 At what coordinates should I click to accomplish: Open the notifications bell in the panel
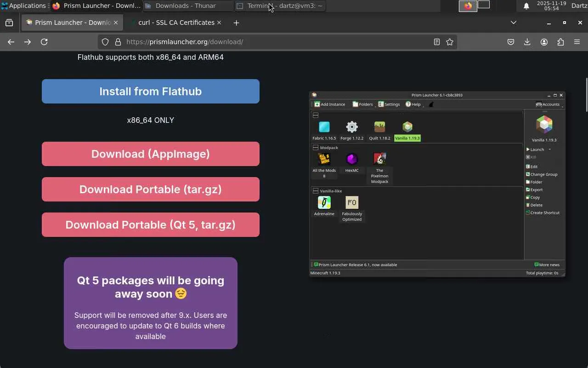[526, 6]
